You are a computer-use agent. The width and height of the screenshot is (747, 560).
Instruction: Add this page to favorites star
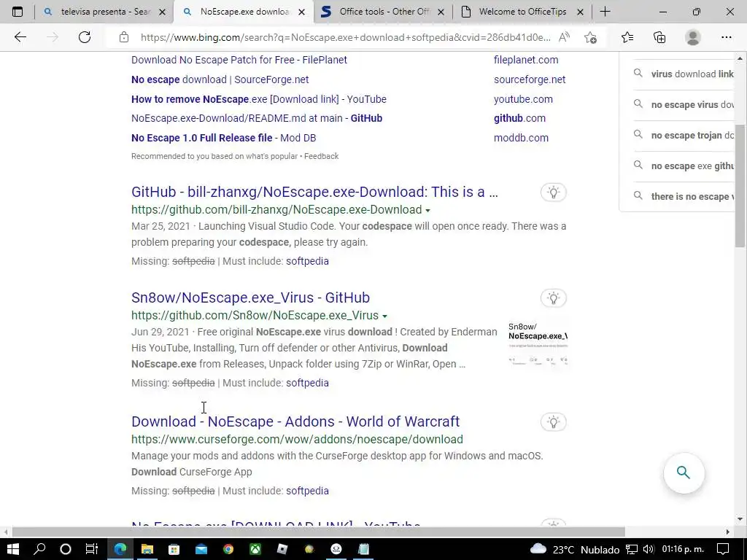click(591, 37)
